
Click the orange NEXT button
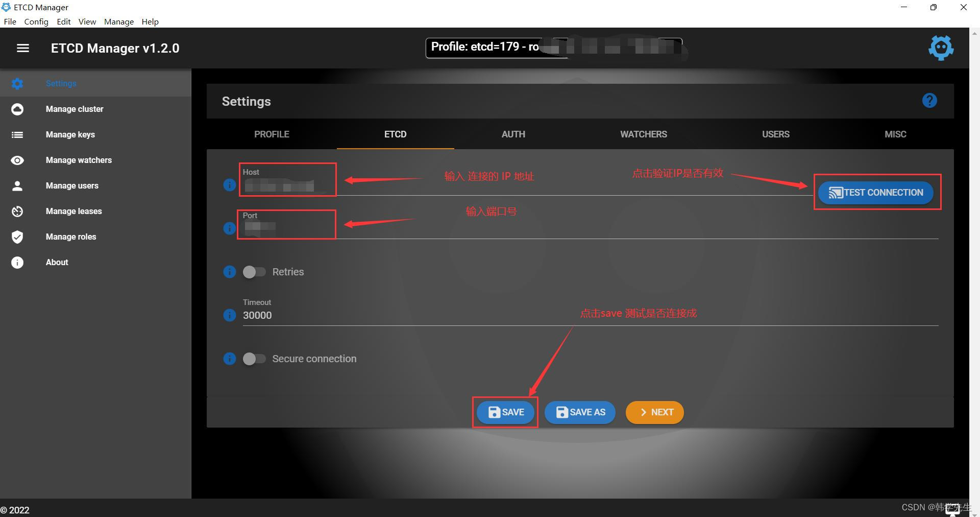point(655,412)
